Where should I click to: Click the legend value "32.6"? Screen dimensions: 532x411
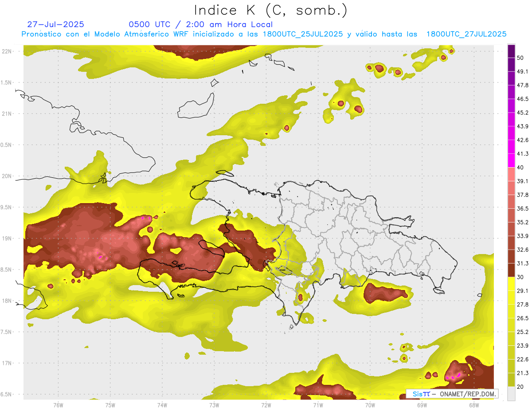click(523, 250)
